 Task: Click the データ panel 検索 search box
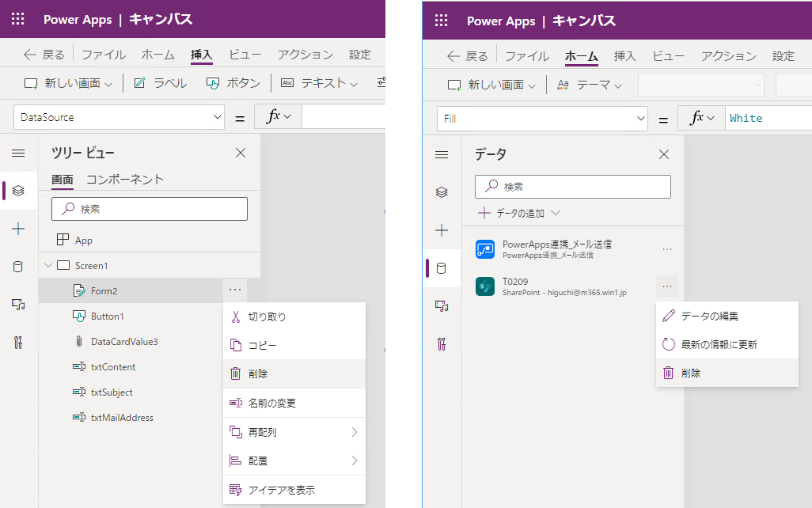click(573, 187)
